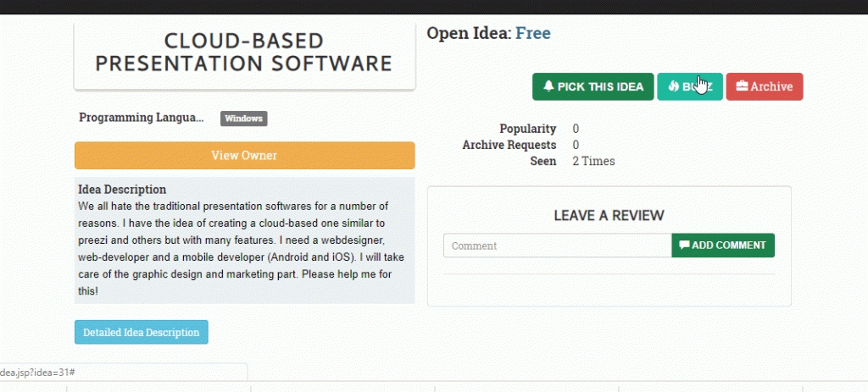868x392 pixels.
Task: Click the Idea Description heading
Action: click(122, 190)
